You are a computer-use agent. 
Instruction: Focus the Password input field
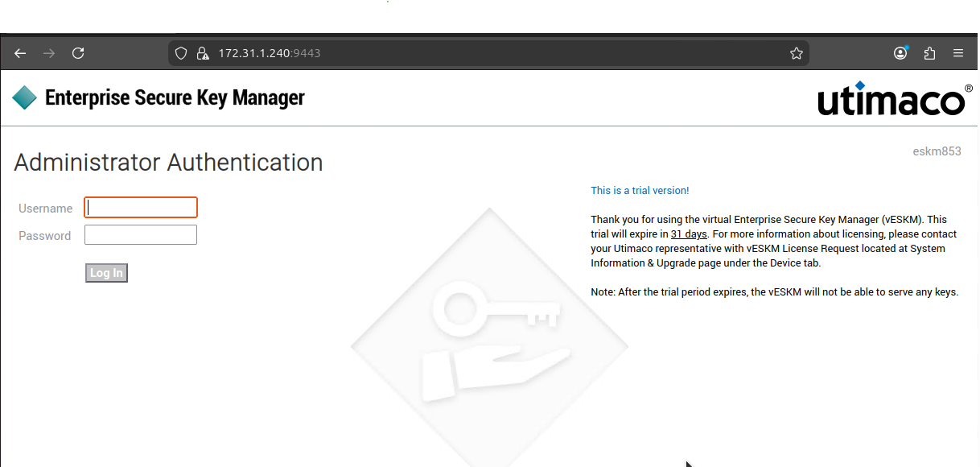pyautogui.click(x=141, y=235)
